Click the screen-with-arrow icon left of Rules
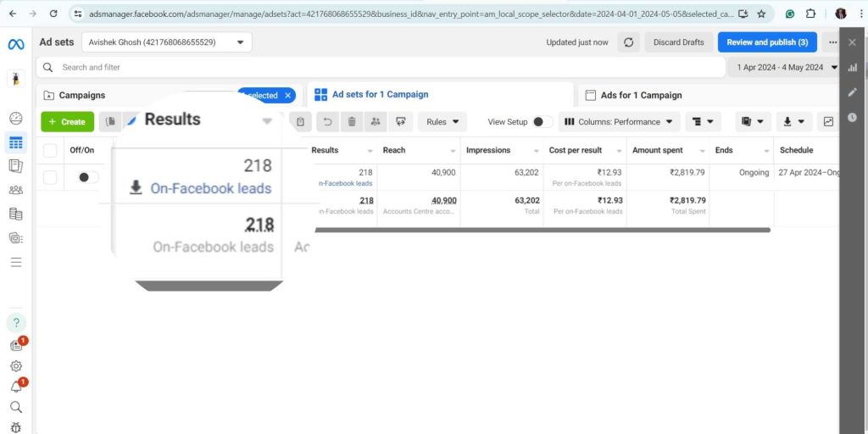Viewport: 868px width, 434px height. [400, 122]
